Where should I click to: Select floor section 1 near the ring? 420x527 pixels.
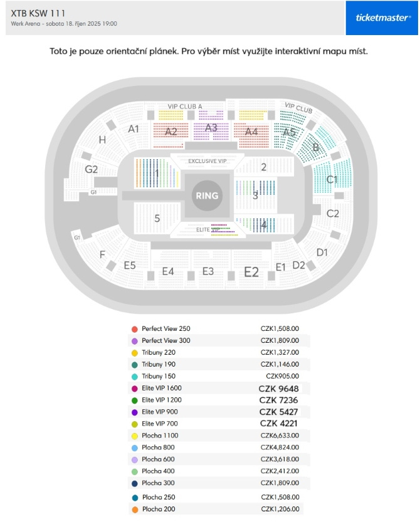[157, 173]
